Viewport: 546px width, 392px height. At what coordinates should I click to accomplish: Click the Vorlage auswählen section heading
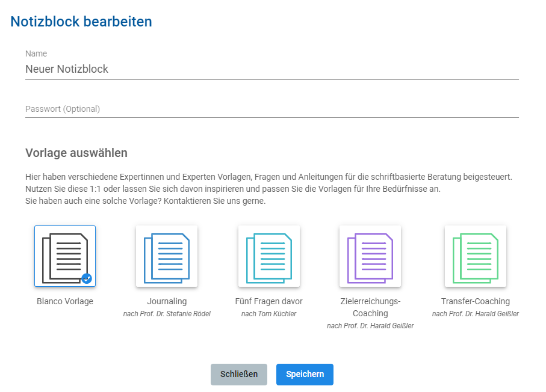tap(76, 153)
